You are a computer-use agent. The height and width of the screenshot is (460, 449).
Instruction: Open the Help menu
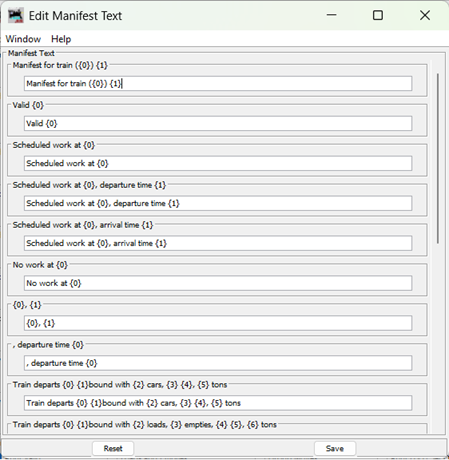61,39
